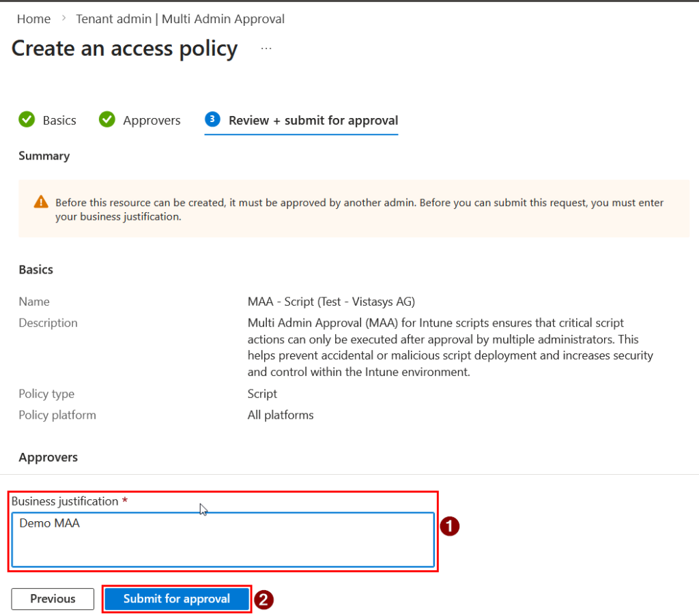699x616 pixels.
Task: Click the breadcrumb chevron after Home
Action: [x=63, y=19]
